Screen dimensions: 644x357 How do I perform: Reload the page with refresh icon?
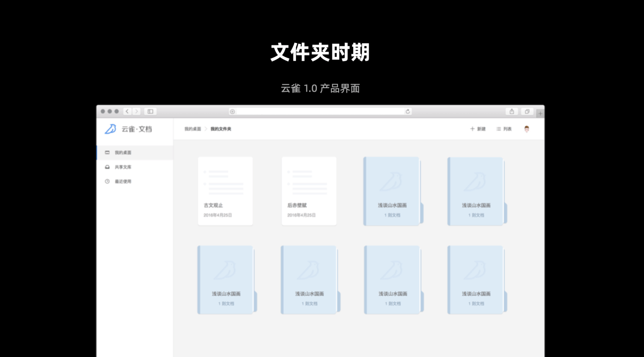[x=408, y=111]
